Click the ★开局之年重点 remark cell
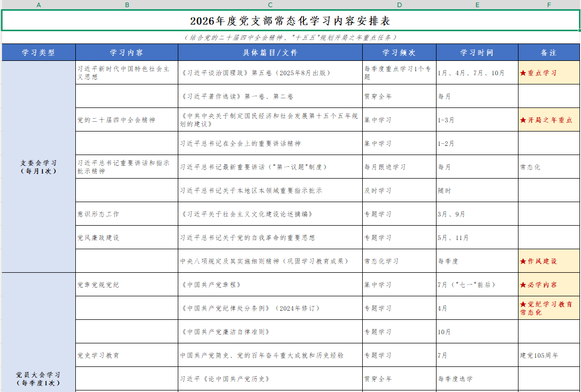The height and width of the screenshot is (392, 581). [x=549, y=120]
